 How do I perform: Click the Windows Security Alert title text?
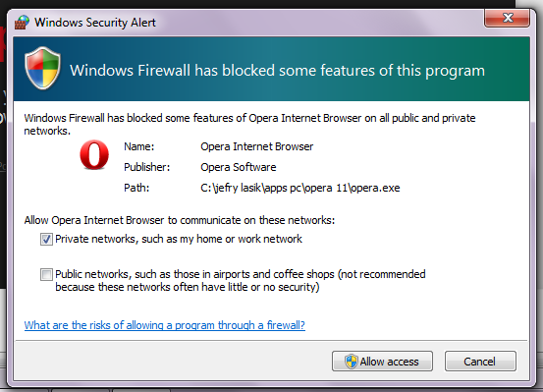(x=95, y=23)
